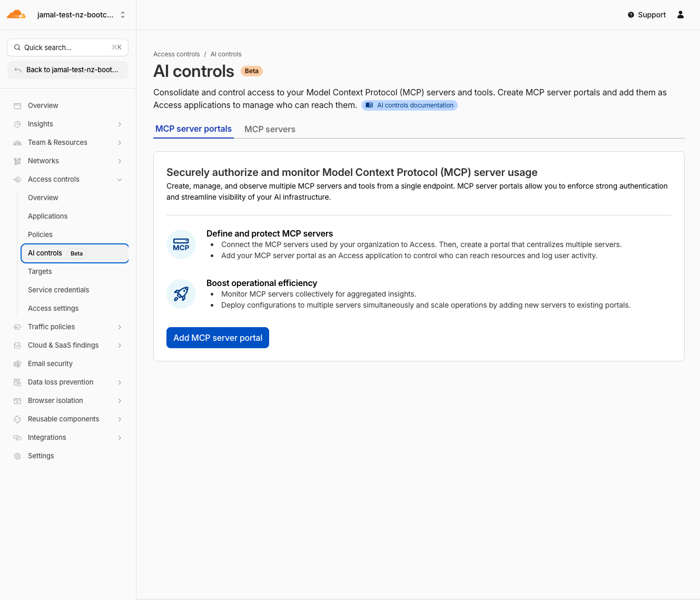Open the Applications menu item
700x600 pixels.
click(x=48, y=216)
